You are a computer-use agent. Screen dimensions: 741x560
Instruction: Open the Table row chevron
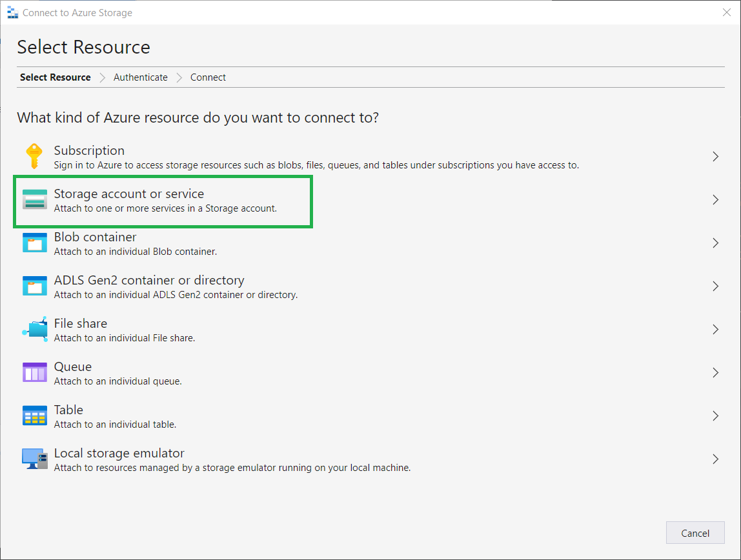[715, 416]
